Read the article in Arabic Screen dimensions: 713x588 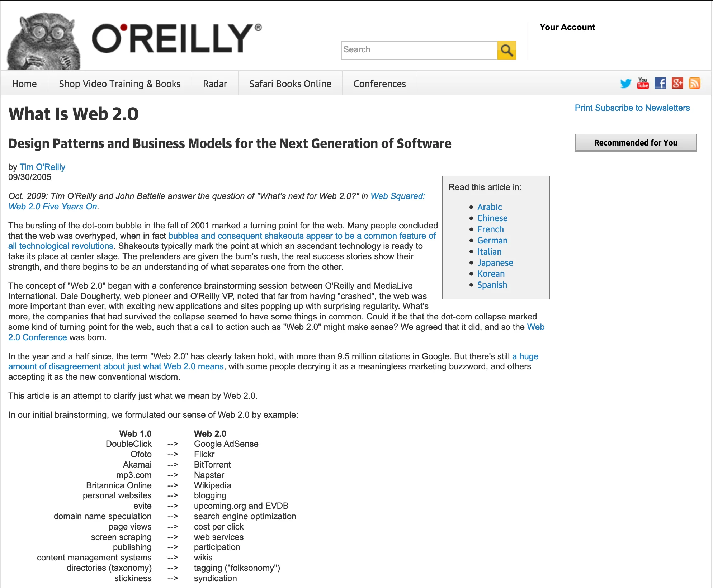click(x=489, y=207)
